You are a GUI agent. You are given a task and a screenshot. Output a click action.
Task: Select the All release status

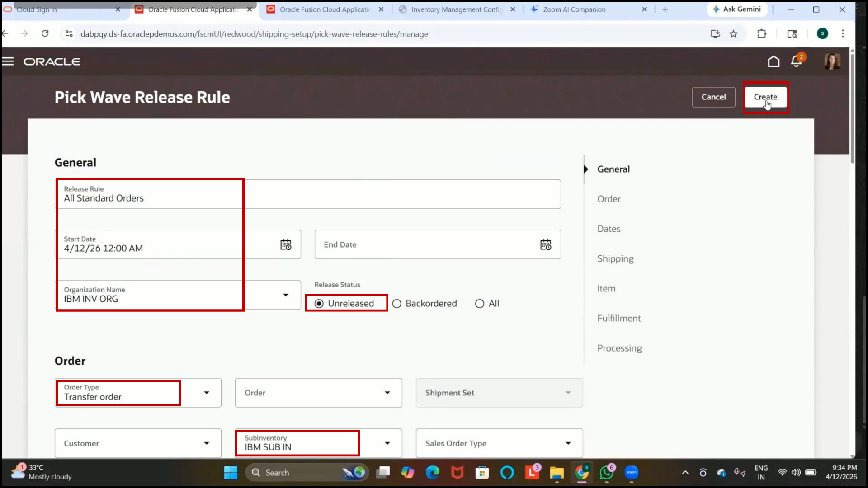[479, 304]
